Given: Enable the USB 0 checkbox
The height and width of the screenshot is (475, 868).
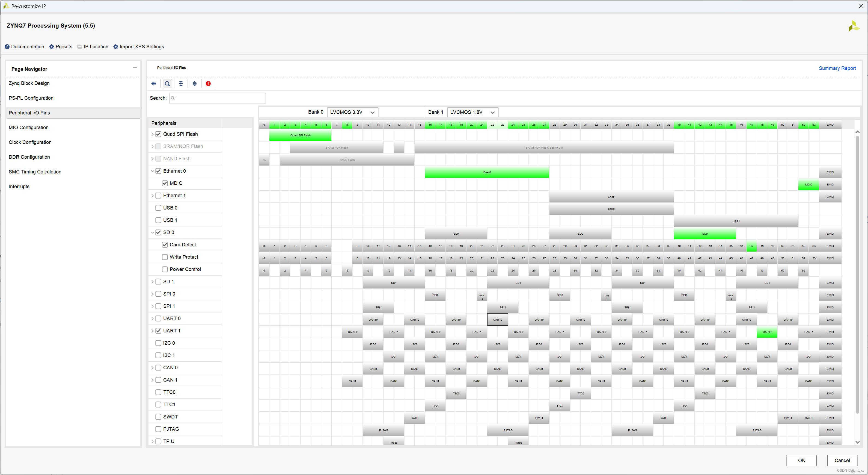Looking at the screenshot, I should coord(158,208).
